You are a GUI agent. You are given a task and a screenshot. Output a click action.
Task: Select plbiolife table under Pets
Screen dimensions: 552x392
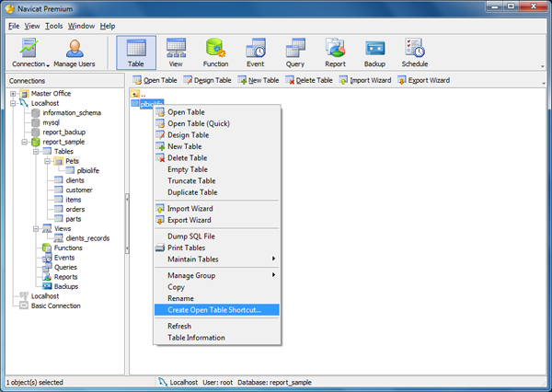[88, 171]
